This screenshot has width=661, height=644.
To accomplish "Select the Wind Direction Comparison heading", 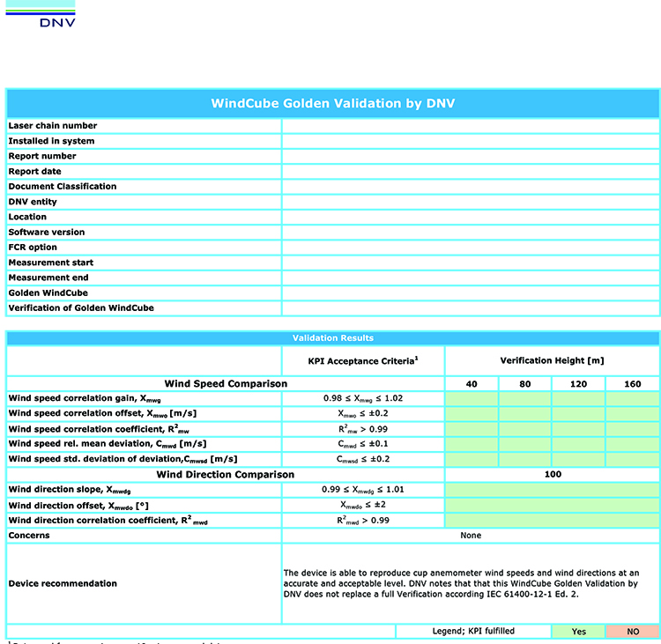I will (226, 475).
